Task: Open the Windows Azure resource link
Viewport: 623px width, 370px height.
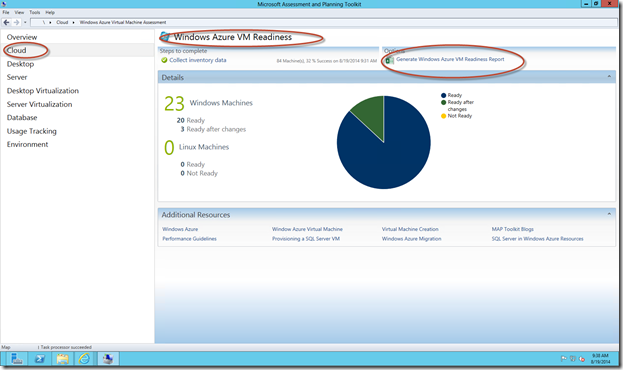Action: click(180, 229)
